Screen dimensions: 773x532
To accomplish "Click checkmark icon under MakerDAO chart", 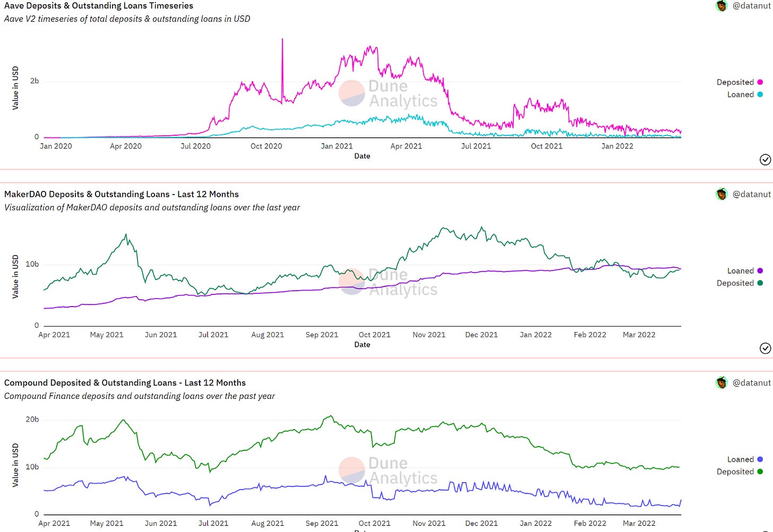I will [765, 348].
